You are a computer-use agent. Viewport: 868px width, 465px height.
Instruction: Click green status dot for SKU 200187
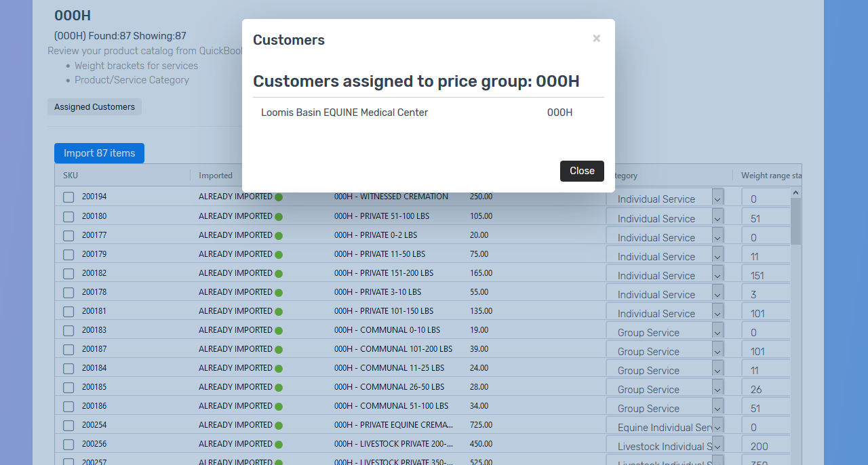pos(279,350)
